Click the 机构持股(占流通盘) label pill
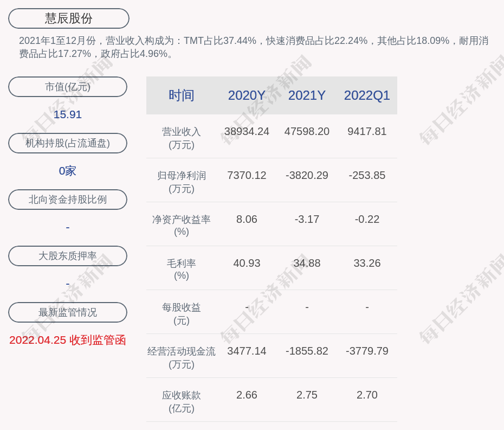Image resolution: width=504 pixels, height=430 pixels. click(68, 143)
